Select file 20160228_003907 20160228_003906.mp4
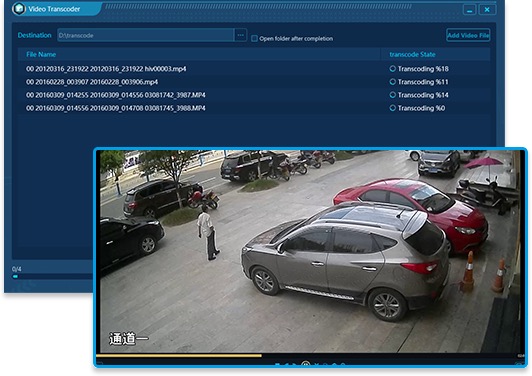 (x=92, y=82)
